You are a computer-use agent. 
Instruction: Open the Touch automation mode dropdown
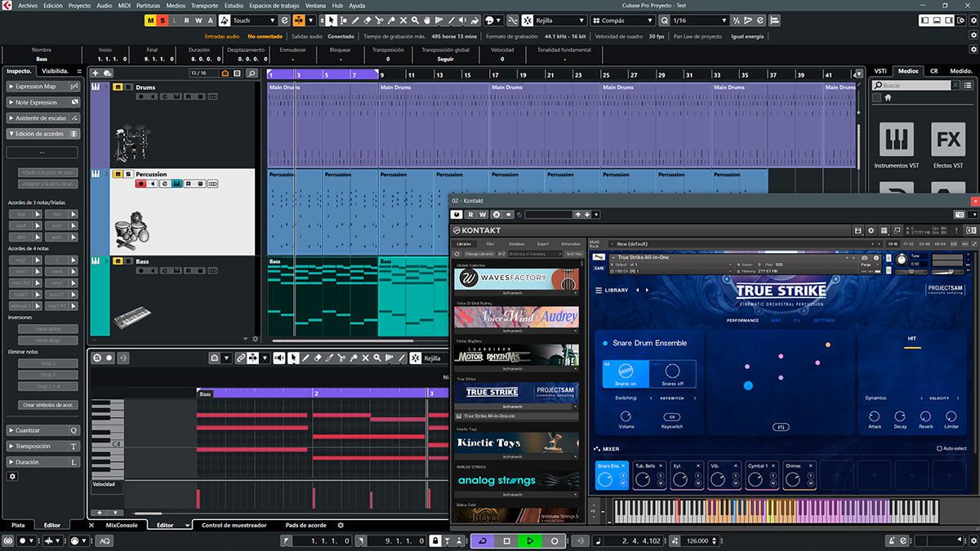pos(254,20)
